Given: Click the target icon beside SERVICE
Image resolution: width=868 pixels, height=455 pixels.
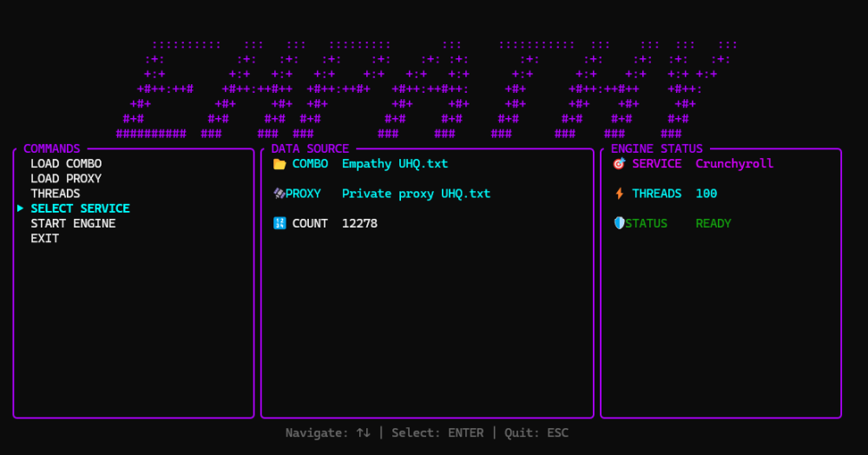Looking at the screenshot, I should coord(619,164).
